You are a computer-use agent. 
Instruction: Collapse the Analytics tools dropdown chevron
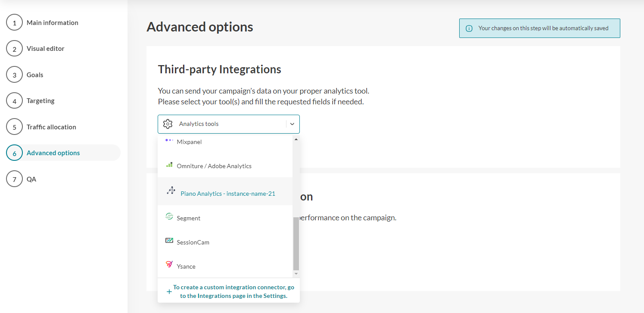click(292, 124)
